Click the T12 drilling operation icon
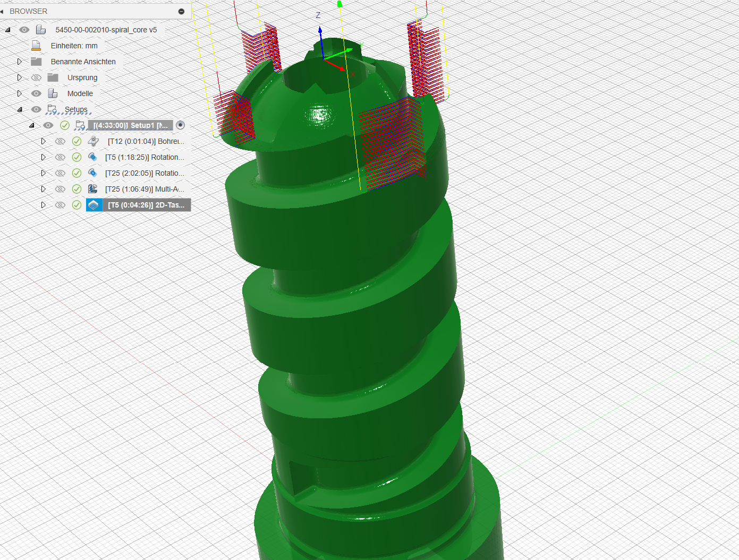 [94, 141]
